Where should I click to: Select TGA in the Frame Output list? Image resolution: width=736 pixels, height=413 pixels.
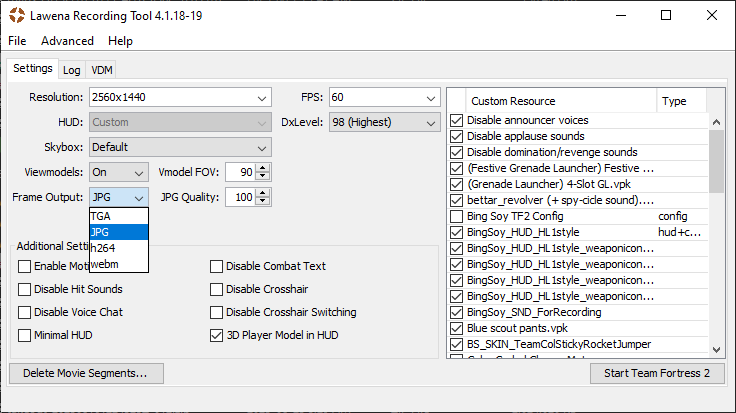(101, 216)
